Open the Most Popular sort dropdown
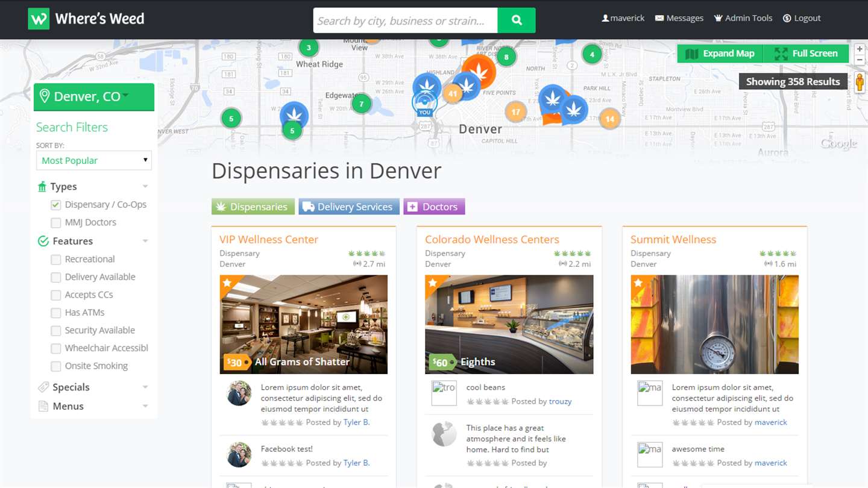 [x=94, y=160]
